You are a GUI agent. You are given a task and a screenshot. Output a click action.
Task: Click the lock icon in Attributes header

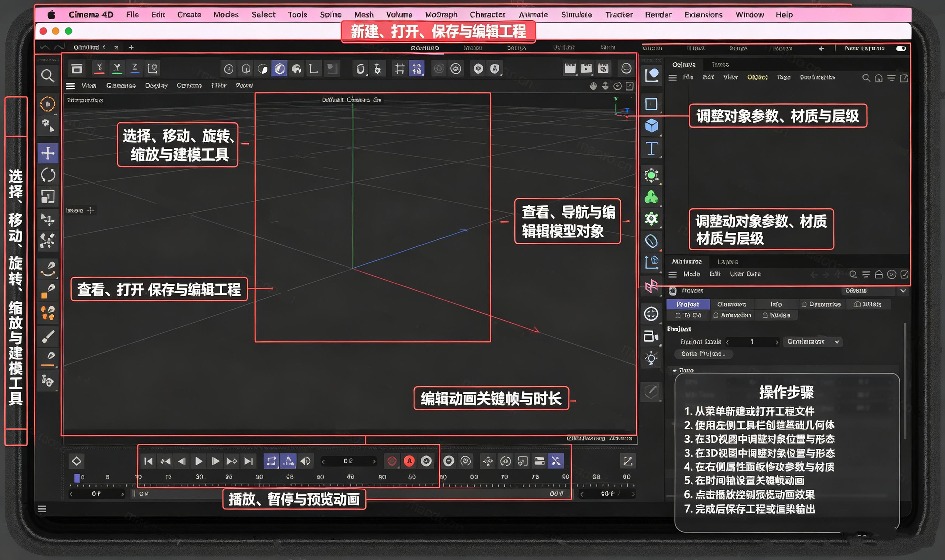(879, 274)
